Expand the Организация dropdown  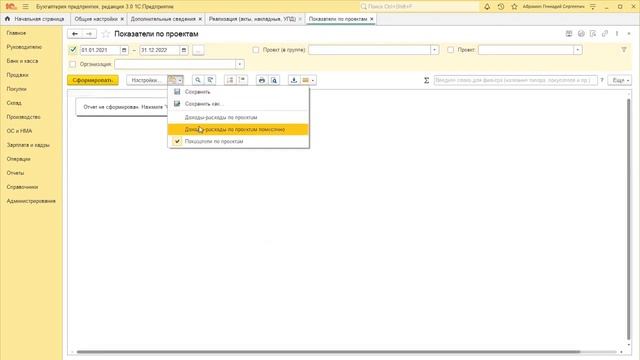tap(240, 64)
